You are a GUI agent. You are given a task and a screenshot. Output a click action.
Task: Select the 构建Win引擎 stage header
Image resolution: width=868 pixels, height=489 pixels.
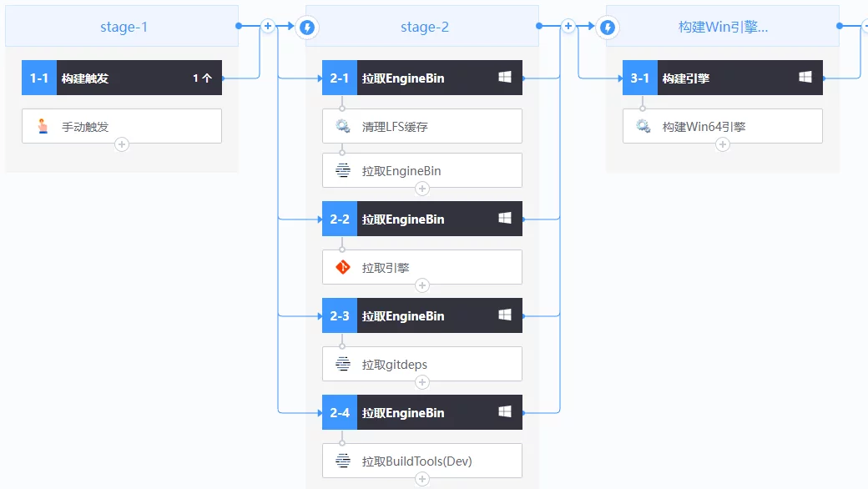tap(723, 27)
